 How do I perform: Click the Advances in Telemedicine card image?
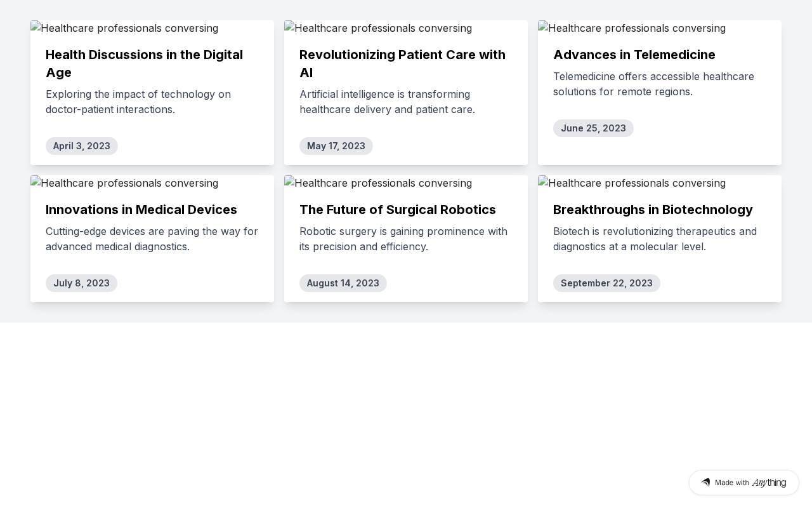point(632,29)
